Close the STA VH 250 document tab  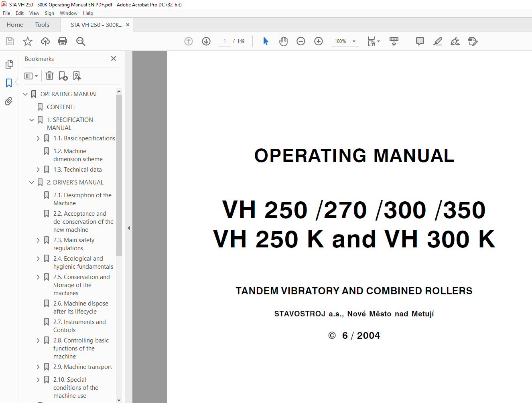click(x=128, y=25)
